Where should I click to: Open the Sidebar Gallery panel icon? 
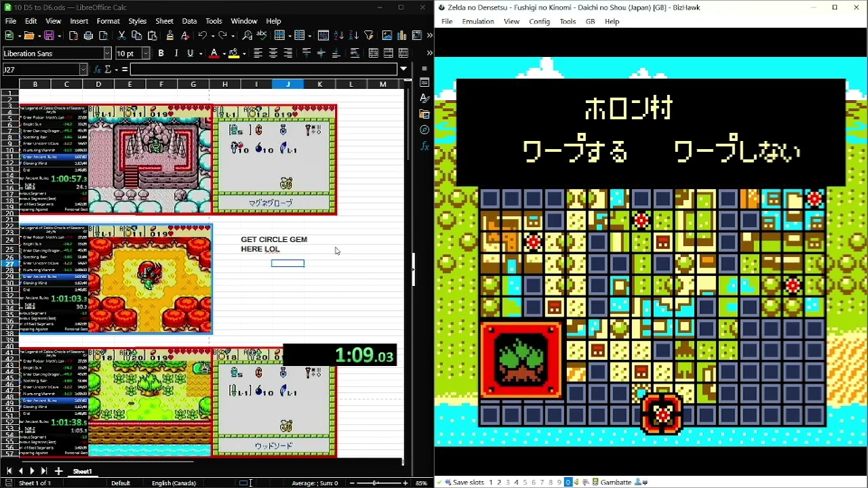coord(425,114)
